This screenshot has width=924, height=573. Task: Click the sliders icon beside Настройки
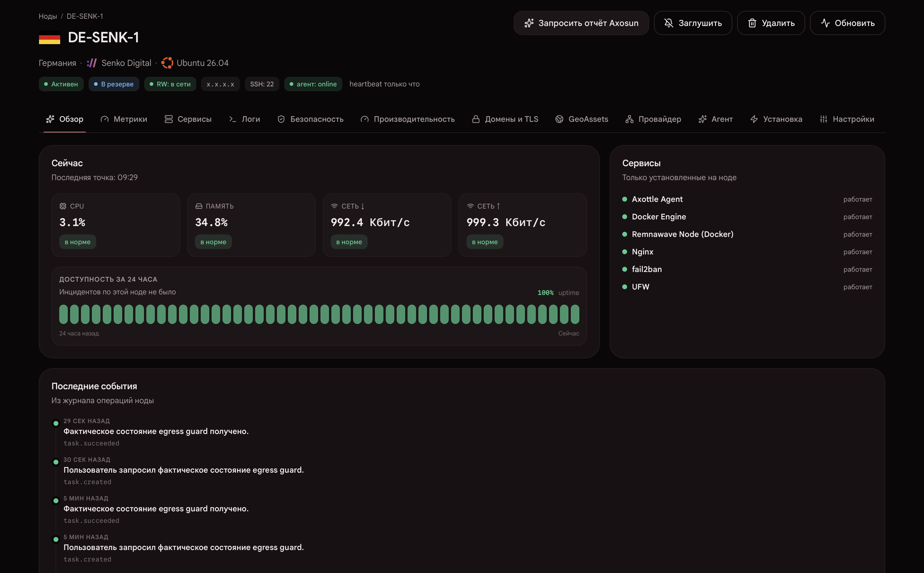(824, 119)
